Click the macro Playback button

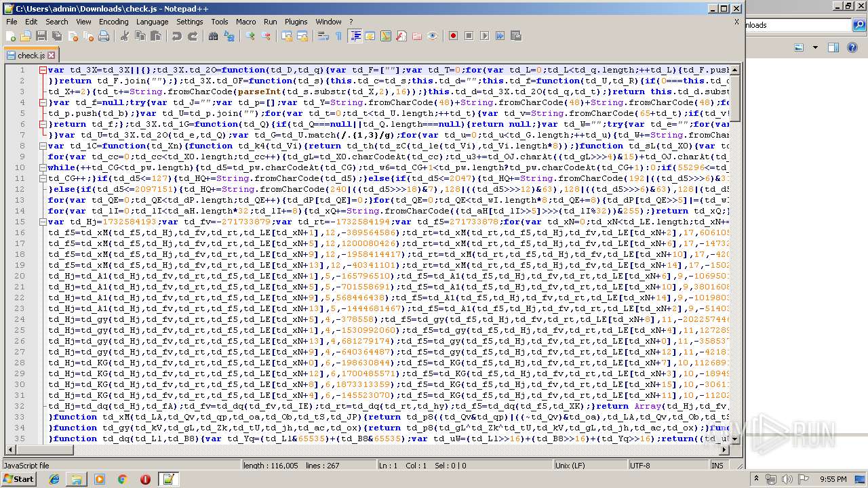pyautogui.click(x=484, y=36)
